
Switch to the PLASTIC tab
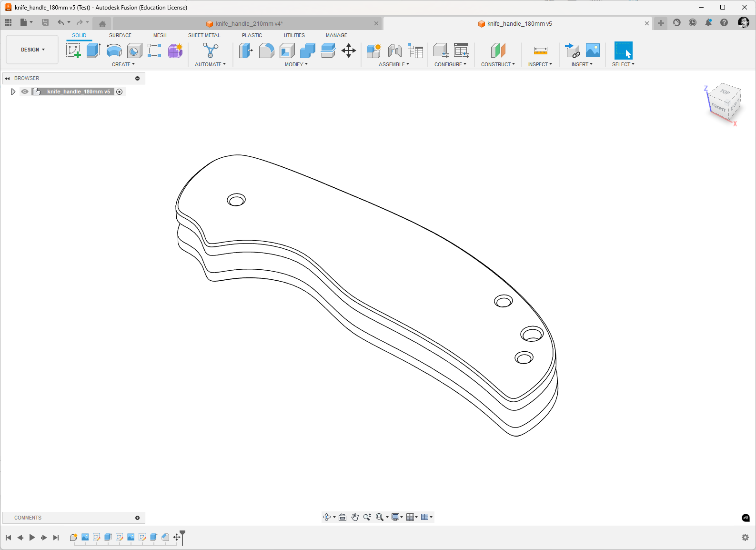pyautogui.click(x=252, y=35)
